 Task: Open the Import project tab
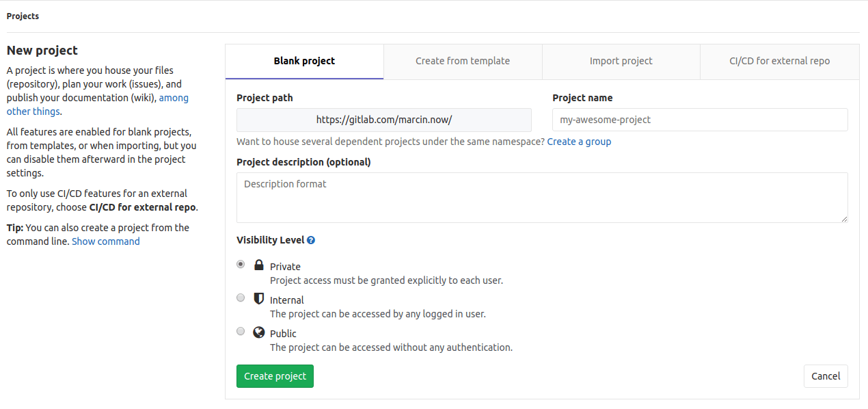tap(621, 62)
